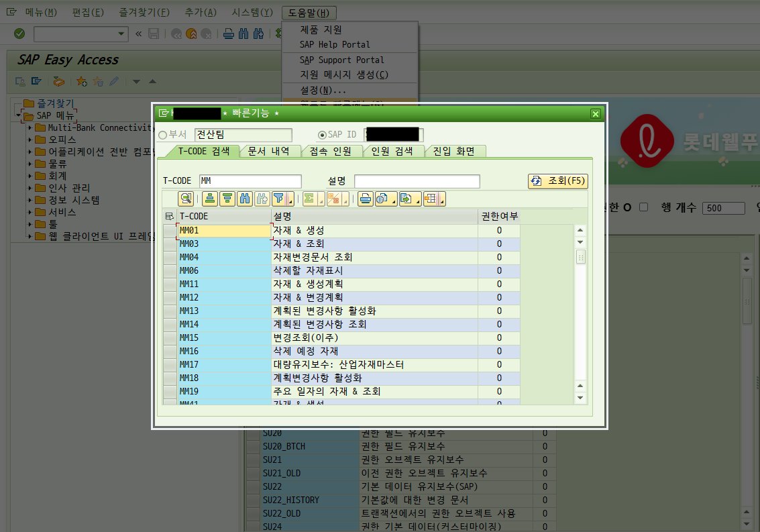Open the 편집(E) menu
This screenshot has width=760, height=532.
pyautogui.click(x=88, y=13)
